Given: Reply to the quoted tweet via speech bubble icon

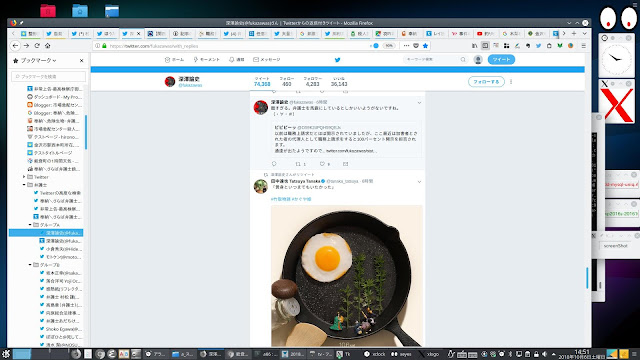Looking at the screenshot, I should pyautogui.click(x=274, y=164).
